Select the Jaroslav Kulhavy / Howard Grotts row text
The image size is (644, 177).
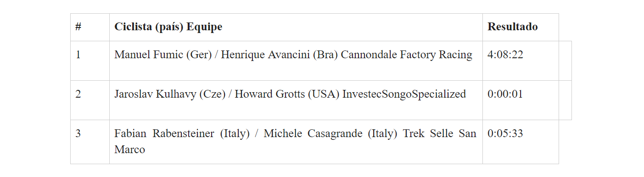point(290,94)
